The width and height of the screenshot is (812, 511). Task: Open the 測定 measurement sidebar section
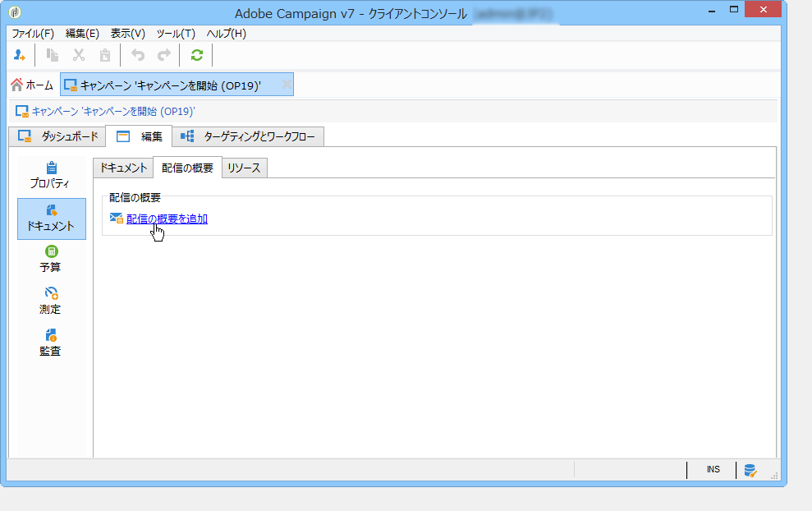point(51,302)
